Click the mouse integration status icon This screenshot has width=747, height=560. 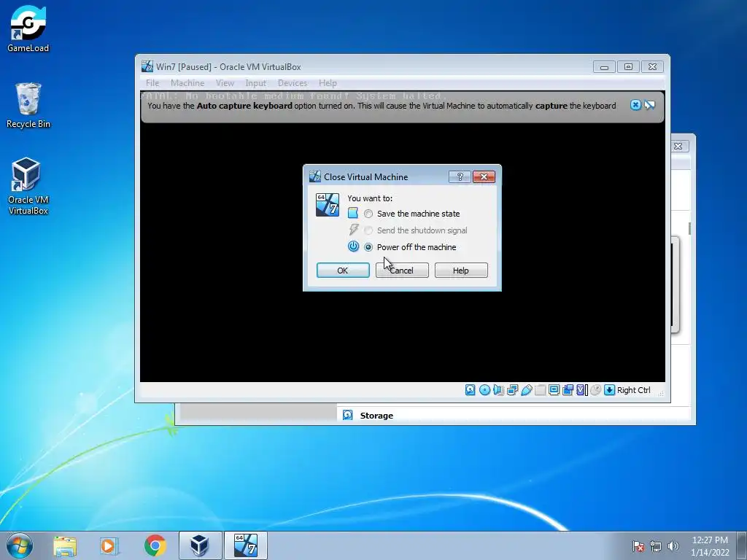pyautogui.click(x=595, y=390)
